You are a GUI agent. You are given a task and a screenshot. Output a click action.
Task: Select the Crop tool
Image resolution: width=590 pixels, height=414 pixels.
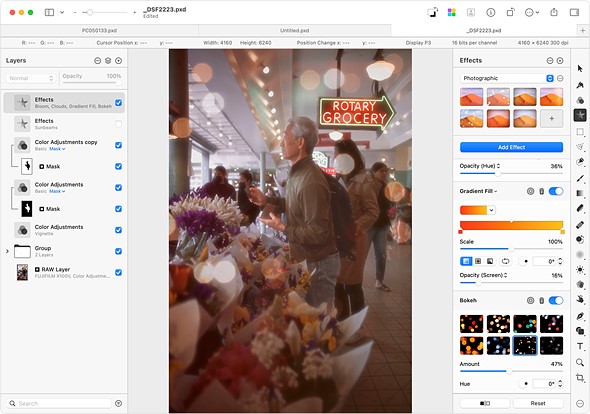(580, 377)
